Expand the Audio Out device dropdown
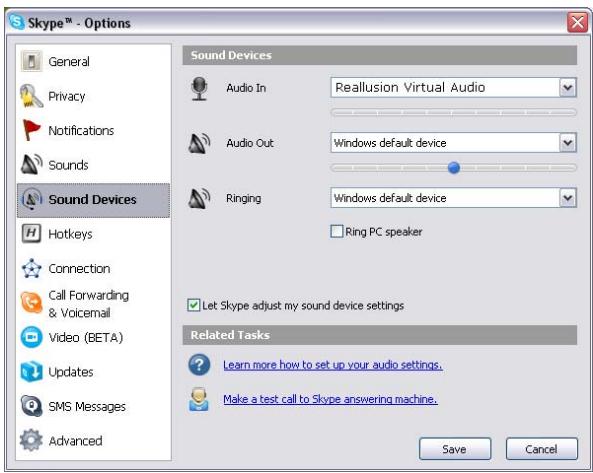Viewport: 593px width, 473px height. pyautogui.click(x=568, y=143)
